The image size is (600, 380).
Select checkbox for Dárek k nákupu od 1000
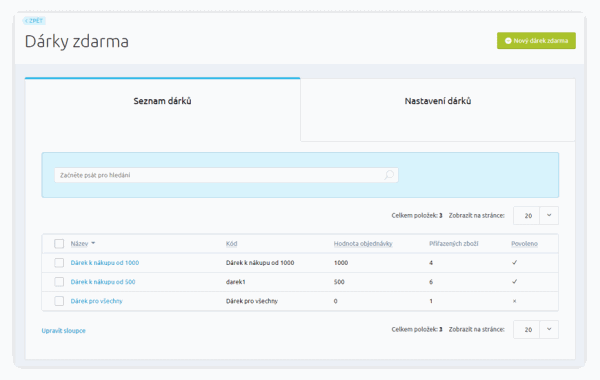coord(59,263)
